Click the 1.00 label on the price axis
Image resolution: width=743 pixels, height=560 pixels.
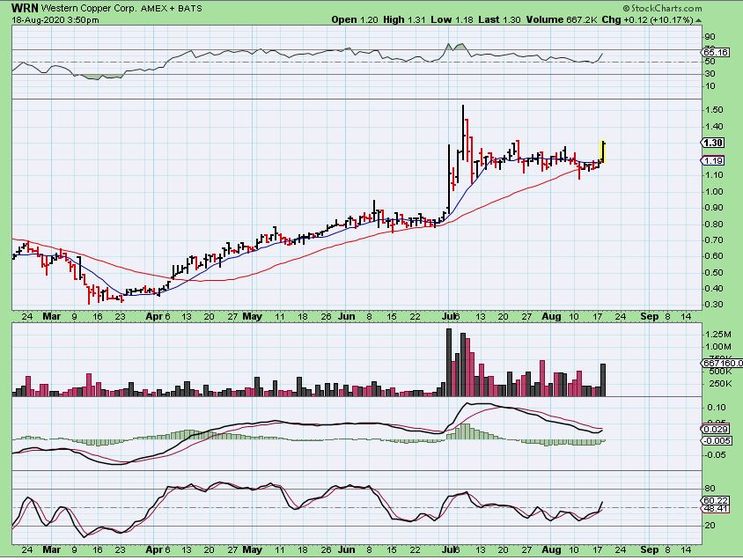click(x=714, y=191)
